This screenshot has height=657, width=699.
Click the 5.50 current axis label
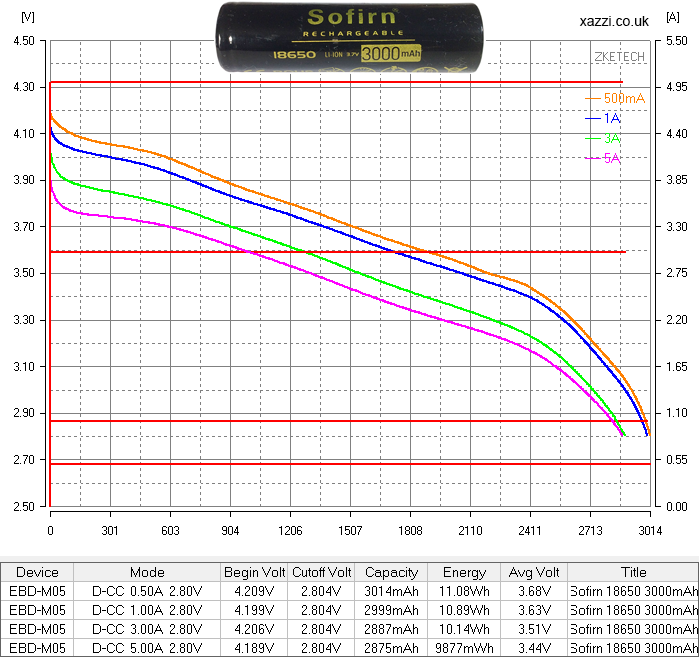coord(677,41)
